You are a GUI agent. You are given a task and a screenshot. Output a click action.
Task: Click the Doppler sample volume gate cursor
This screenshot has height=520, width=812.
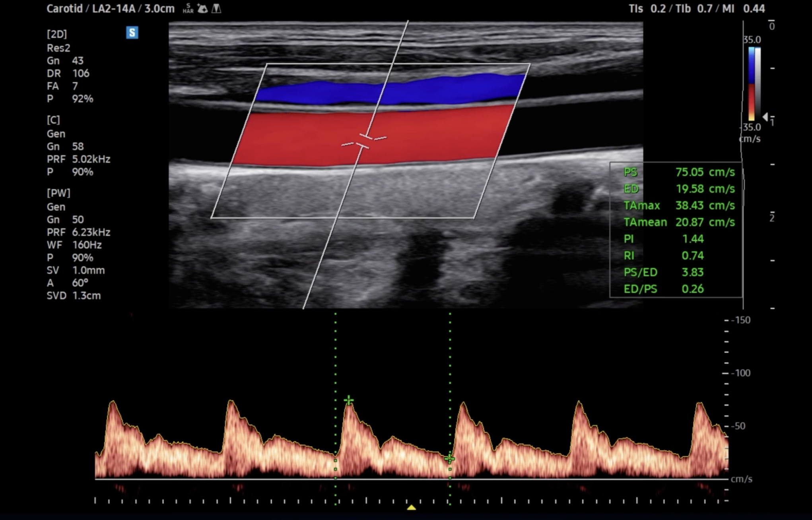(x=364, y=142)
